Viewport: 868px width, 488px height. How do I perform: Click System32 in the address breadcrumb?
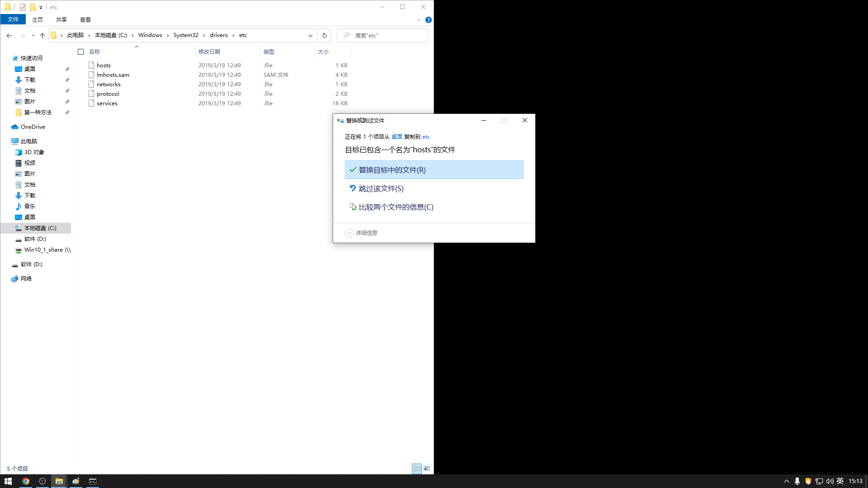click(x=186, y=35)
